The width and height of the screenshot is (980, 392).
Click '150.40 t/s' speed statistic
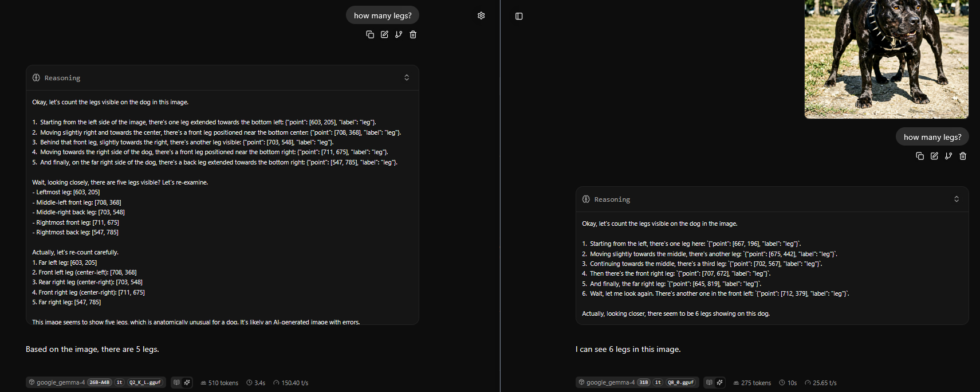(x=291, y=383)
